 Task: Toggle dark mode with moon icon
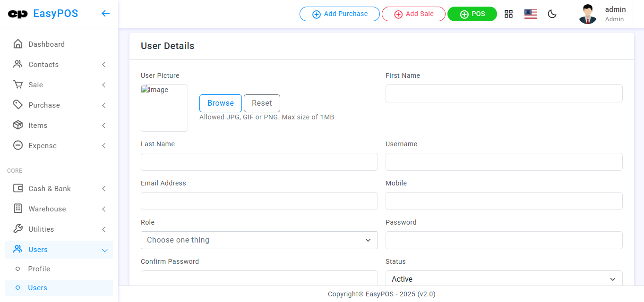point(552,14)
